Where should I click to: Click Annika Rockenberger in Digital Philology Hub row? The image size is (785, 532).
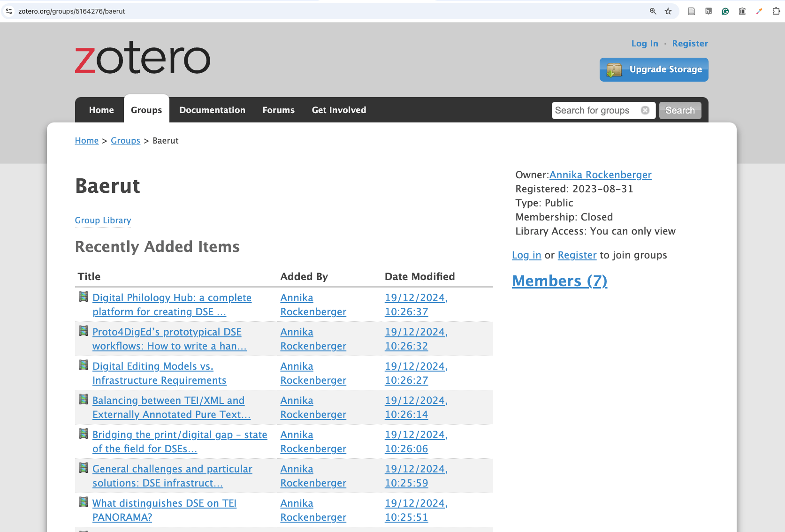click(x=313, y=304)
